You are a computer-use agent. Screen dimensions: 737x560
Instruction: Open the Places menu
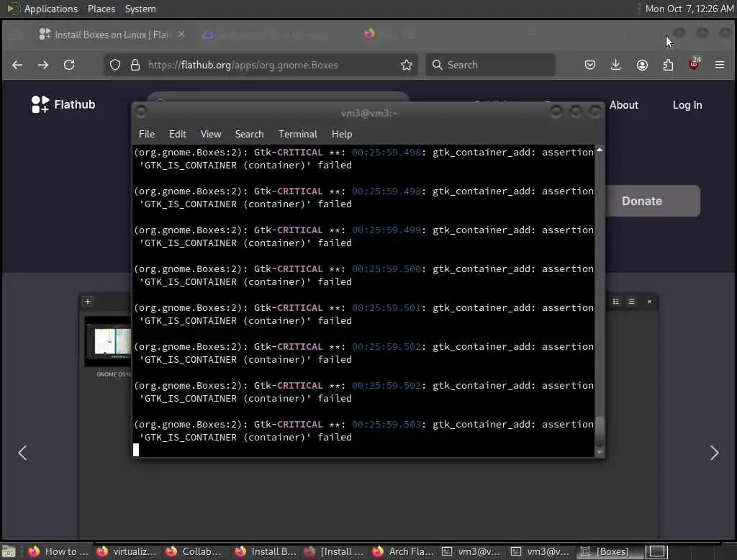(101, 9)
